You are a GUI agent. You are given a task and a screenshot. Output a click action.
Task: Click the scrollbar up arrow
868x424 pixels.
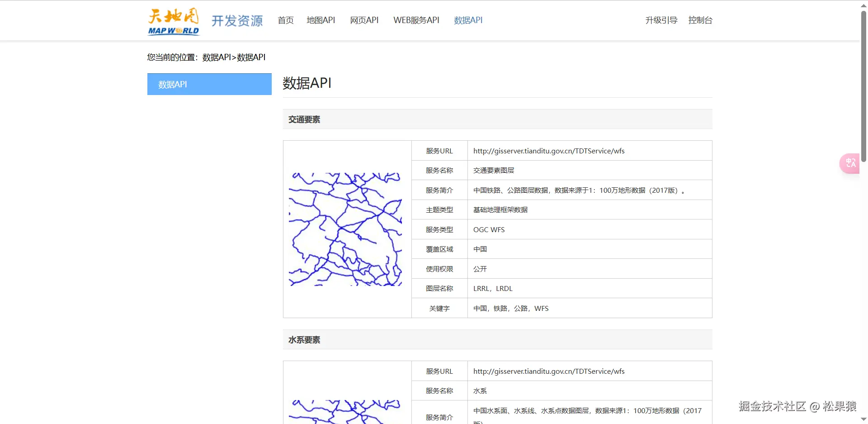(x=863, y=5)
